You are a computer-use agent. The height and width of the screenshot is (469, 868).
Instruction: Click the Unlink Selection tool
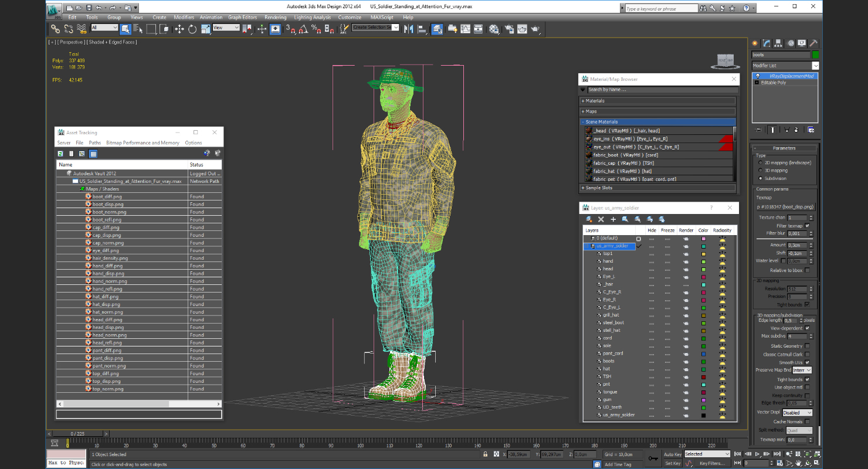click(x=69, y=29)
